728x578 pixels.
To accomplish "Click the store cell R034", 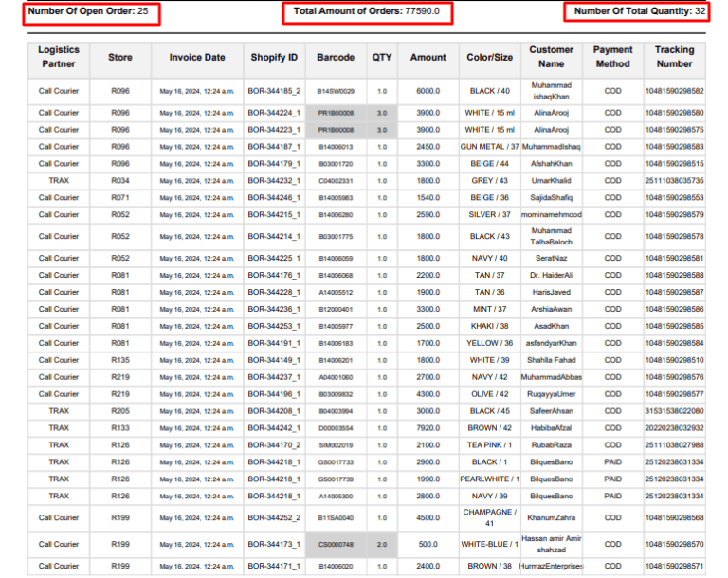I will point(120,181).
